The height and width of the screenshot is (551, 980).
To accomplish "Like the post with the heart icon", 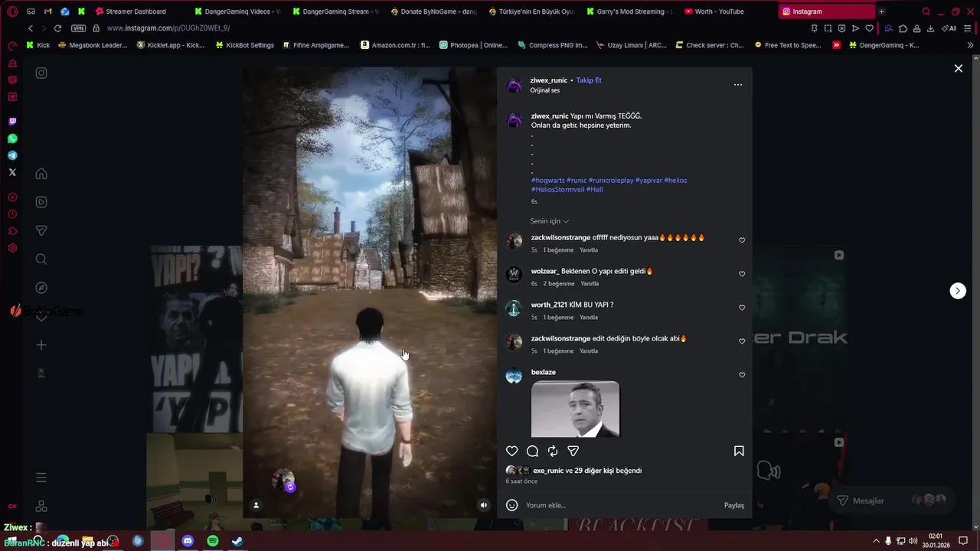I will click(x=512, y=452).
